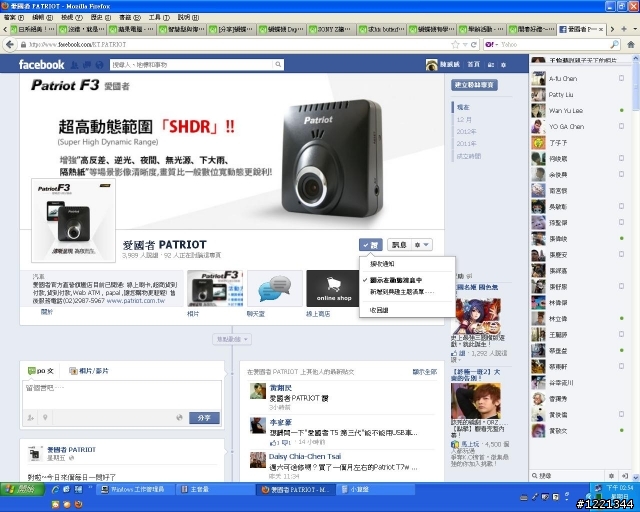Image resolution: width=640 pixels, height=512 pixels.
Task: Switch to the active Facebook PATRIOT tab
Action: [581, 29]
